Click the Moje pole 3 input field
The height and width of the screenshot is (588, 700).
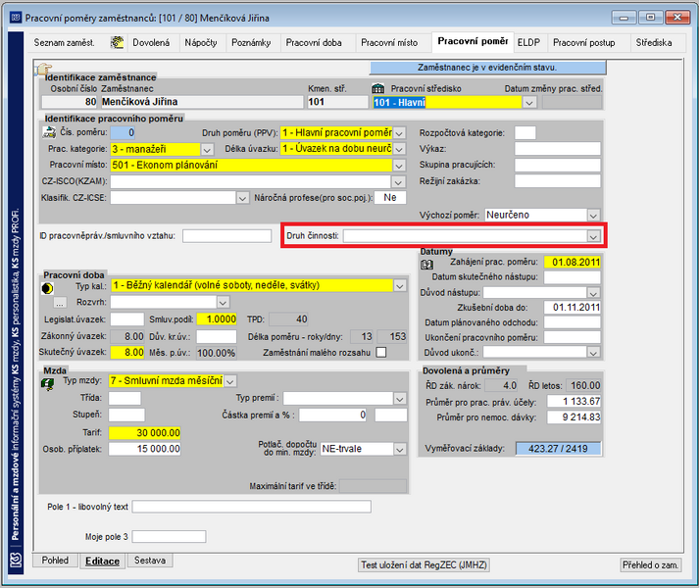coord(169,537)
